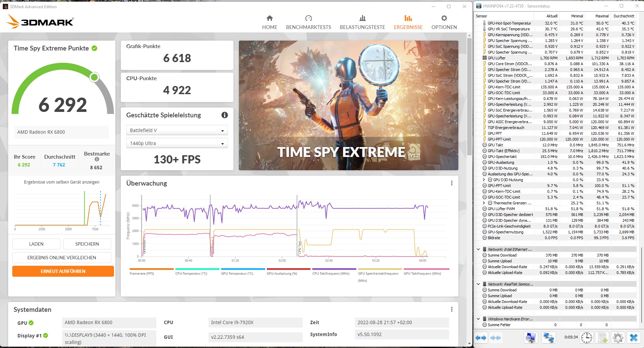Click the score distribution mini chart

tap(62, 210)
